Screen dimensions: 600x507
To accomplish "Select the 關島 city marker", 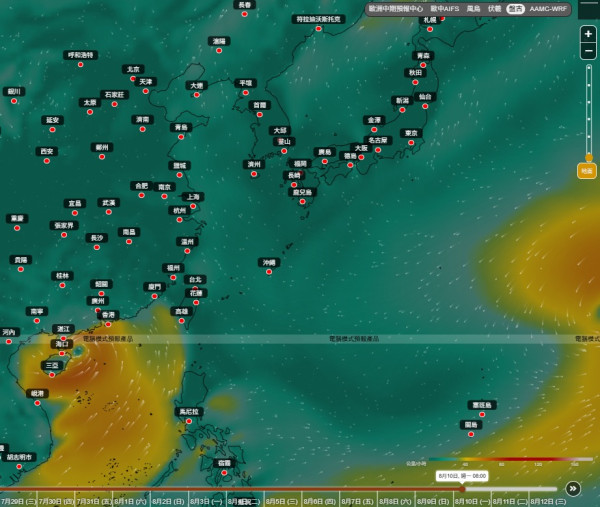I will pos(471,434).
